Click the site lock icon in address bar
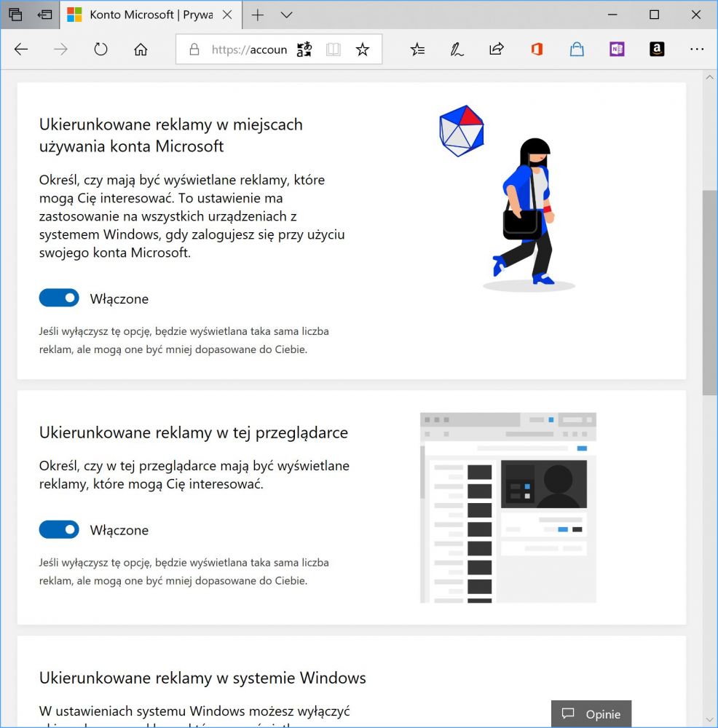 pos(194,50)
